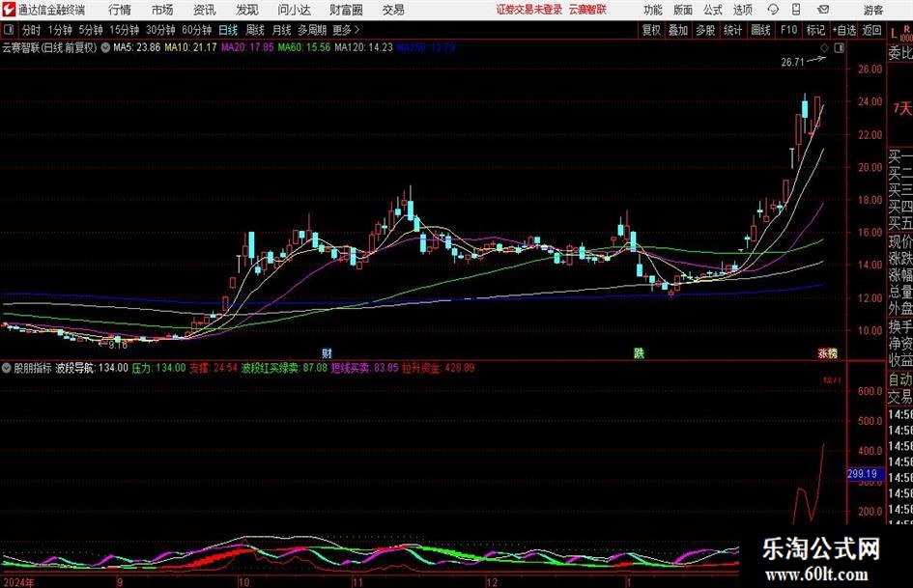
Task: Open the dropdown beside 股朋指标
Action: coord(7,368)
